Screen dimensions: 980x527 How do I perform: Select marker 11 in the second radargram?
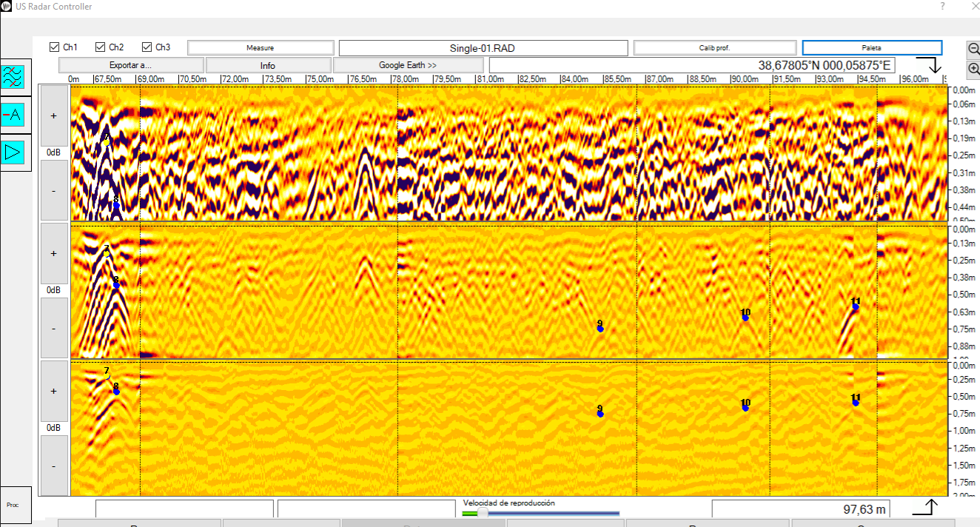[856, 306]
